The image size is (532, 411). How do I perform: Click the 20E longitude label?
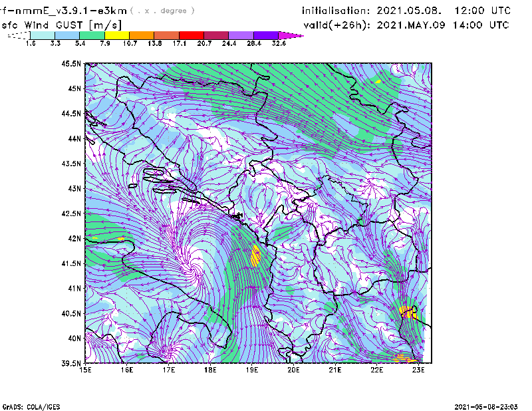(x=293, y=370)
